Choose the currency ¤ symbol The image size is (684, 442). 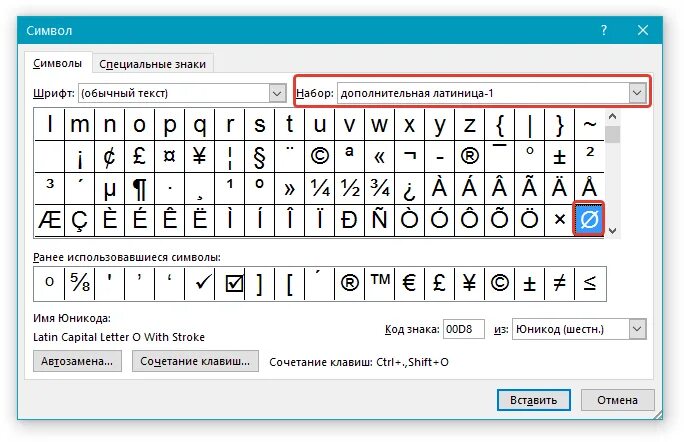pyautogui.click(x=170, y=156)
